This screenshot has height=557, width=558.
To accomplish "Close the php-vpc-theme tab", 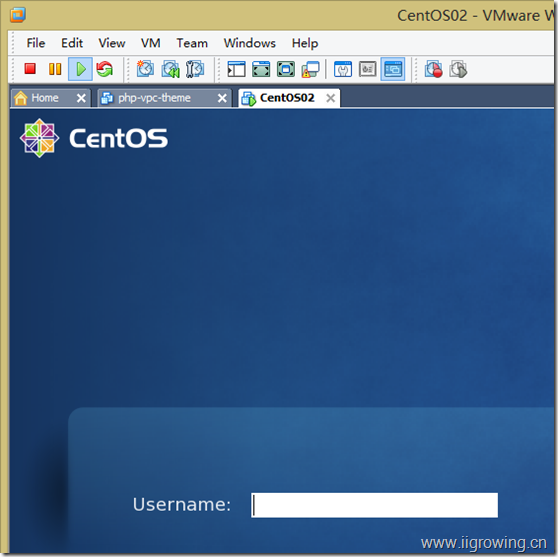I will pyautogui.click(x=222, y=98).
